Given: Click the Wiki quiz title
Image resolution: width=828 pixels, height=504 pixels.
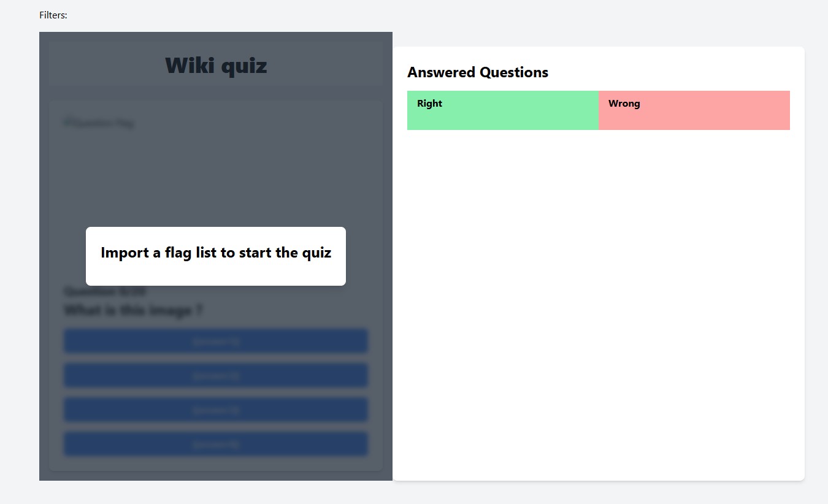Looking at the screenshot, I should 215,65.
